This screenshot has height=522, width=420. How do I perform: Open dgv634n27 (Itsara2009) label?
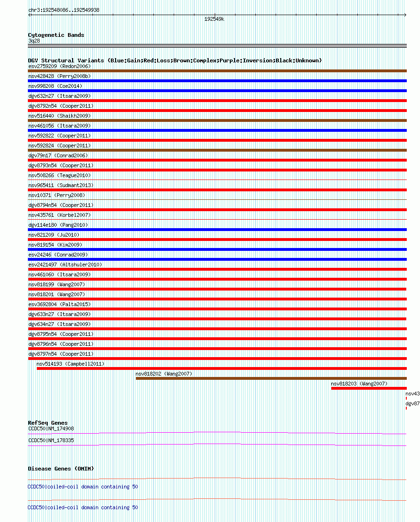pos(59,324)
